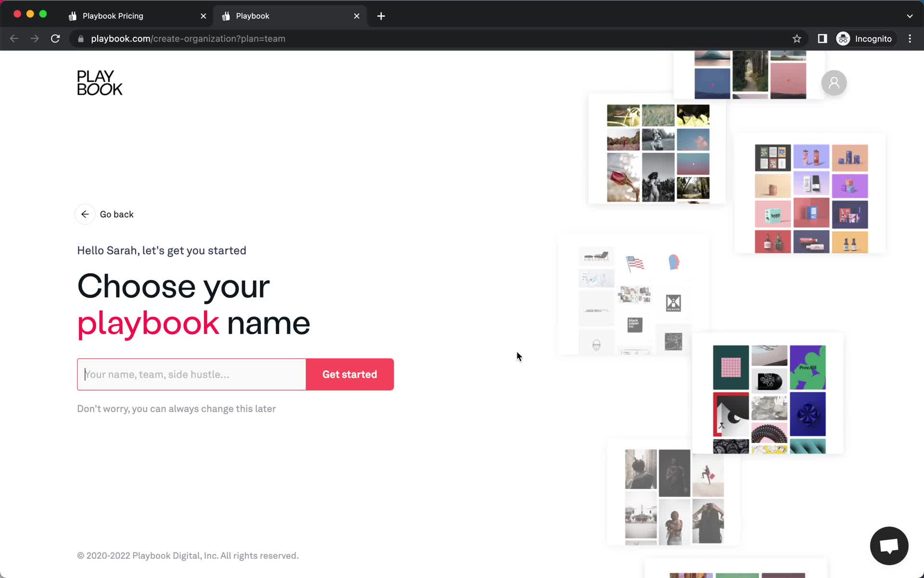Click the bookmark/favorite star icon
Viewport: 924px width, 578px height.
796,39
